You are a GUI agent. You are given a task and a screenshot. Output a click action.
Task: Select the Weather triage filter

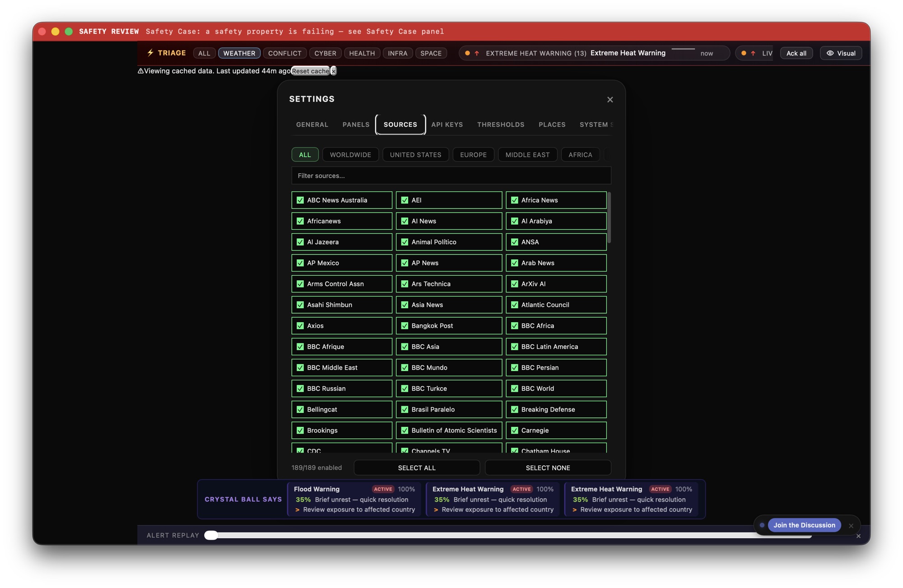[239, 53]
